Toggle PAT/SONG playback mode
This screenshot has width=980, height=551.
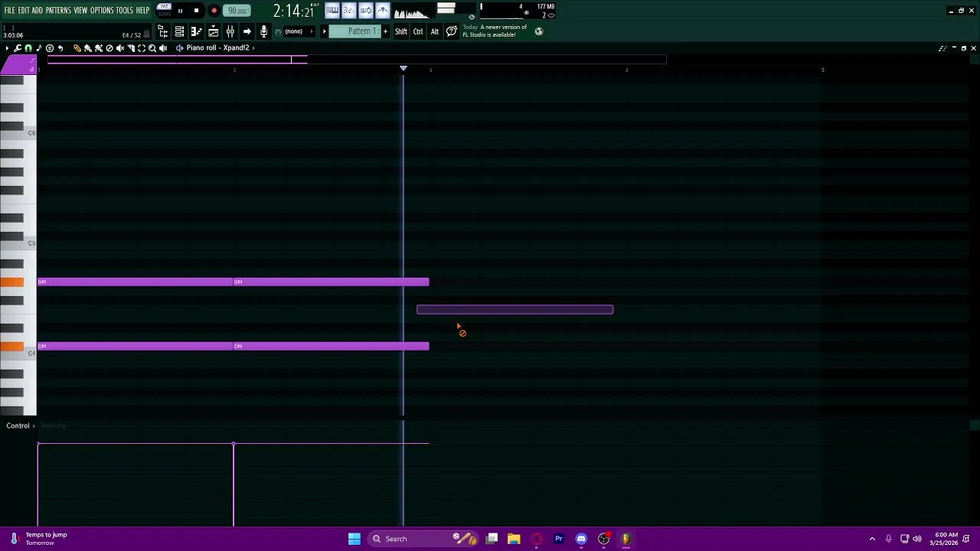164,11
